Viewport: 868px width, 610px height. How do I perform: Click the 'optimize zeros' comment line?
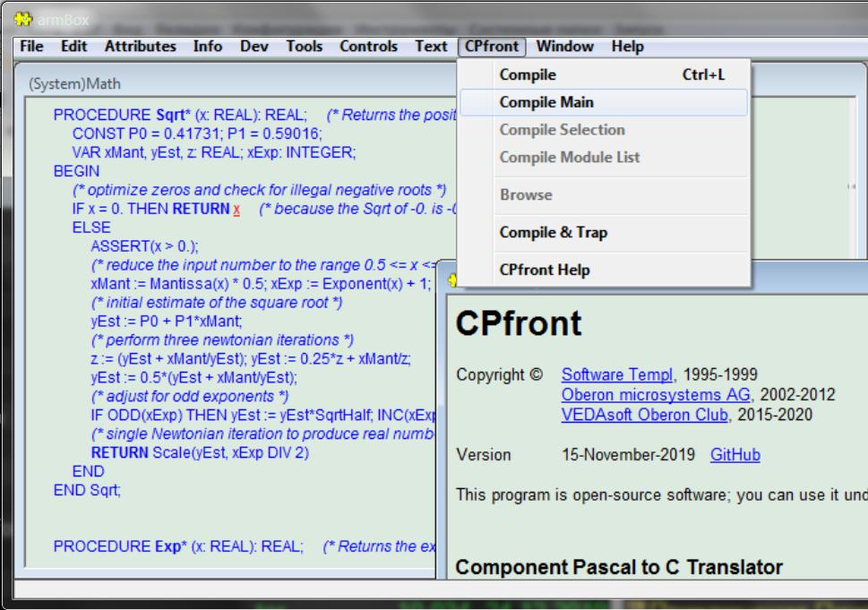259,190
